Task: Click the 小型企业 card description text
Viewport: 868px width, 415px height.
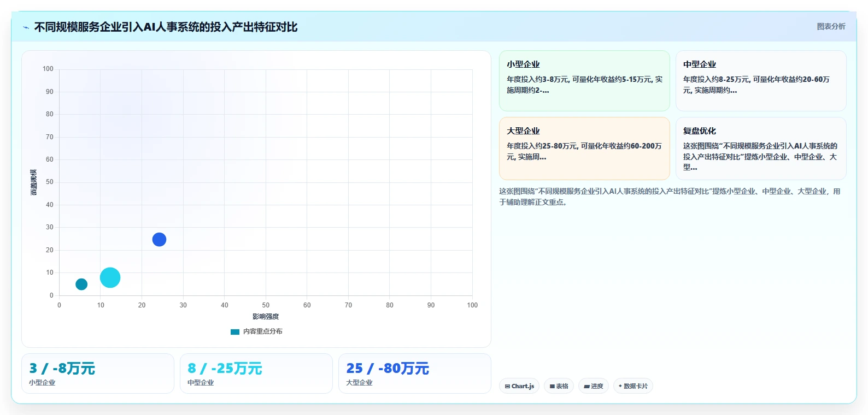Action: coord(584,85)
